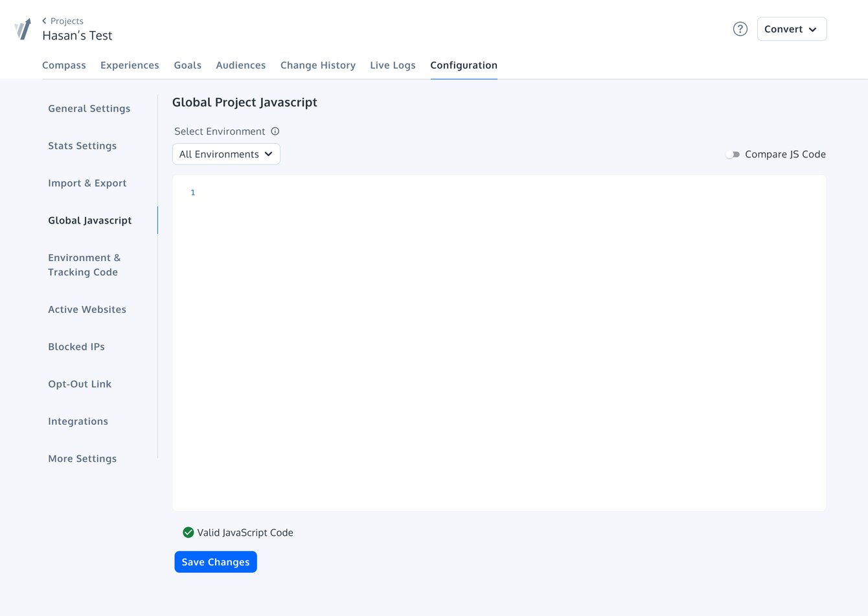Select Global Javascript in the sidebar

coord(90,220)
